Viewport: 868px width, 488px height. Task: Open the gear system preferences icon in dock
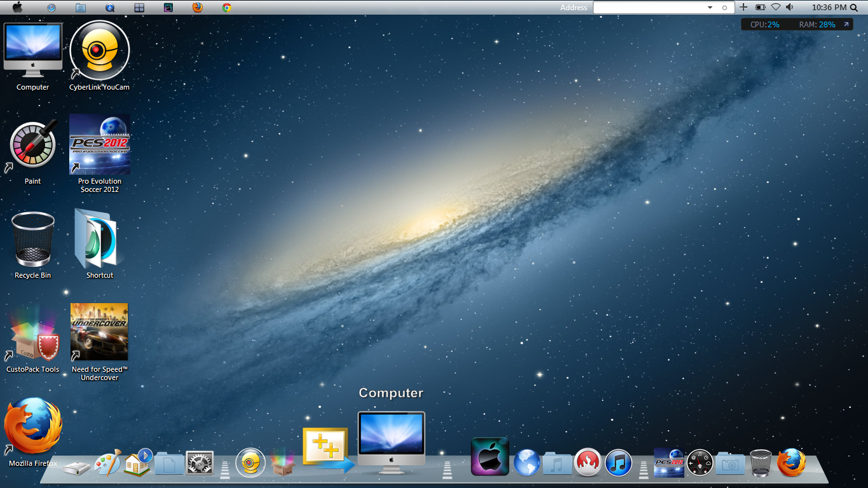tap(200, 463)
